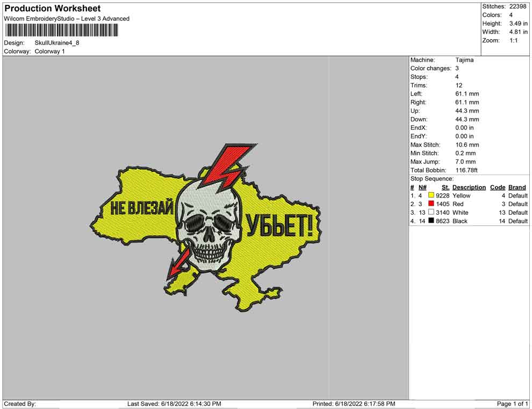532x409 pixels.
Task: Click the 'Printed' timestamp in the footer
Action: click(x=354, y=404)
